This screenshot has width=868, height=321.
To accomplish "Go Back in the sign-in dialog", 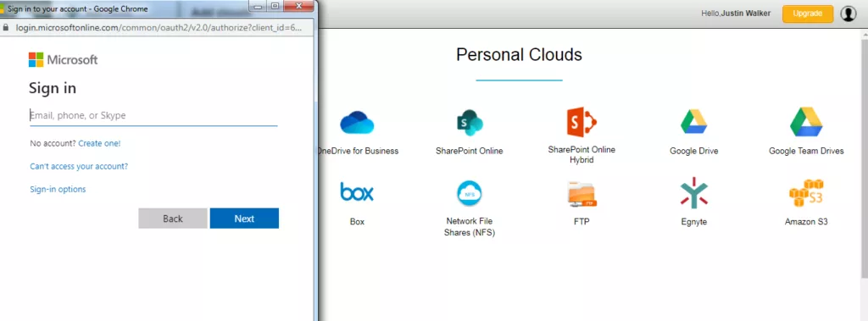I will 173,218.
